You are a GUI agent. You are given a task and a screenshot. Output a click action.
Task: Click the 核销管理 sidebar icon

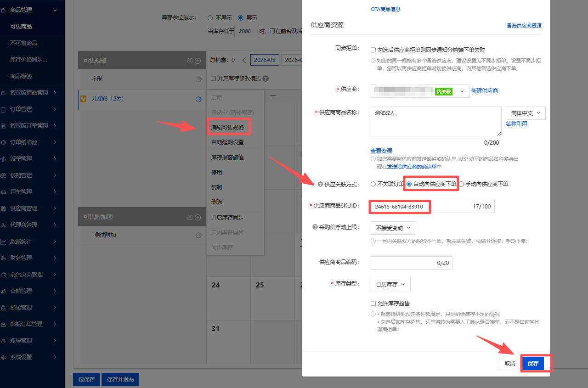(4, 175)
